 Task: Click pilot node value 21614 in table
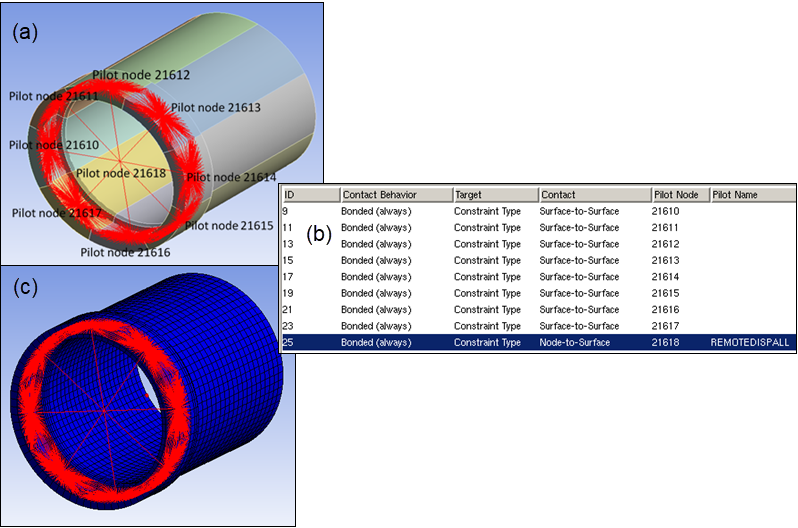[665, 276]
